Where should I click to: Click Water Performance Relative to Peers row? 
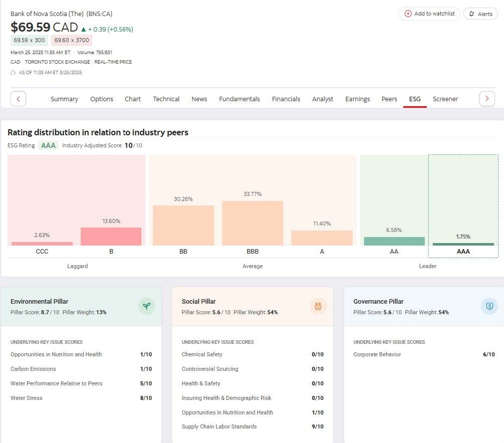tap(81, 383)
